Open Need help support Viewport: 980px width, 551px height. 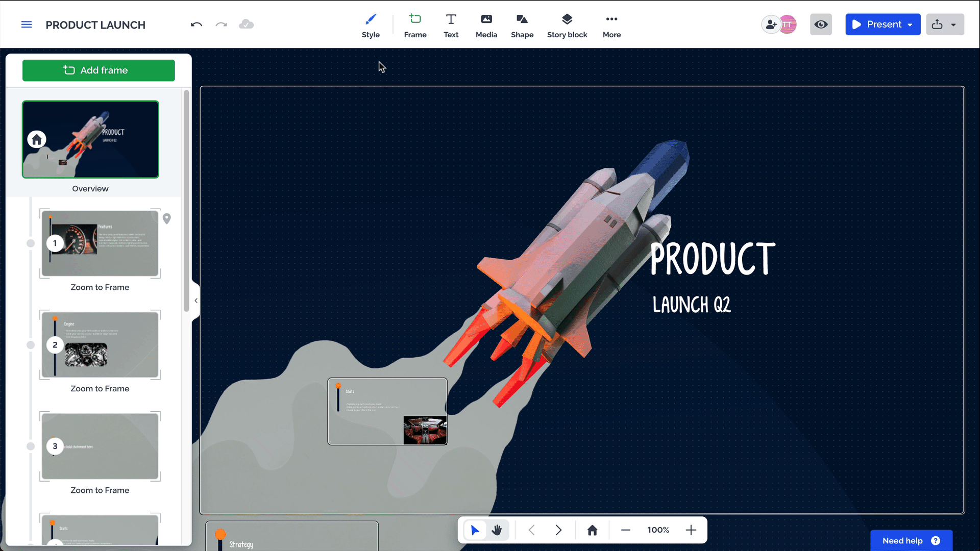[x=911, y=540]
